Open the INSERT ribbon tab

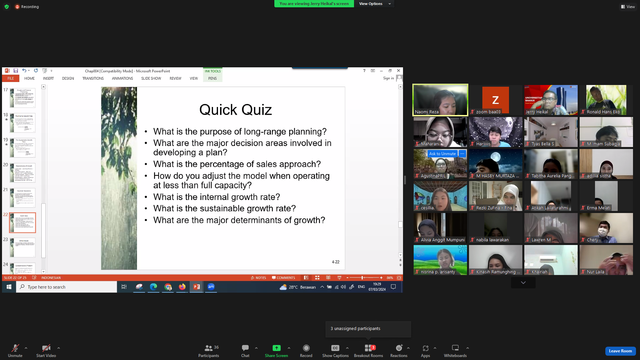click(x=48, y=78)
